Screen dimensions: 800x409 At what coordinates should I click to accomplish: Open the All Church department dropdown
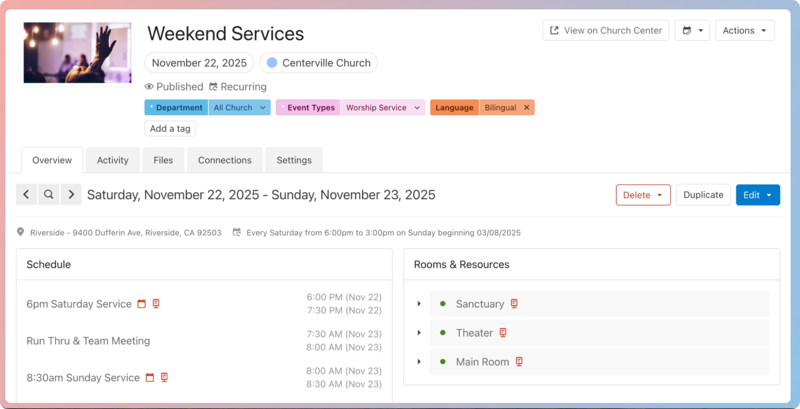point(263,107)
